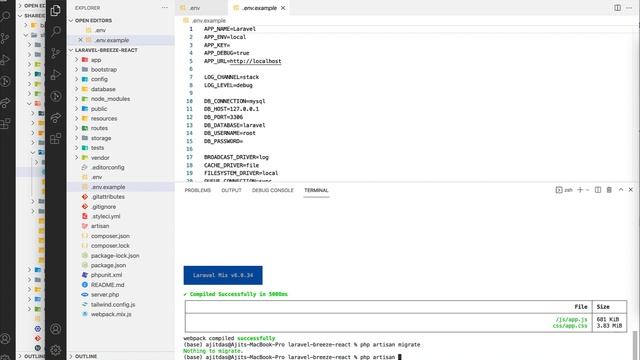Open Extensions view in the front window
The width and height of the screenshot is (640, 360).
tap(56, 139)
